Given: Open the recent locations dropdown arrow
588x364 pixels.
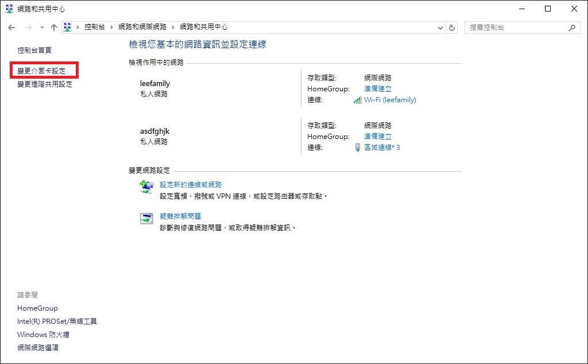Looking at the screenshot, I should [42, 28].
